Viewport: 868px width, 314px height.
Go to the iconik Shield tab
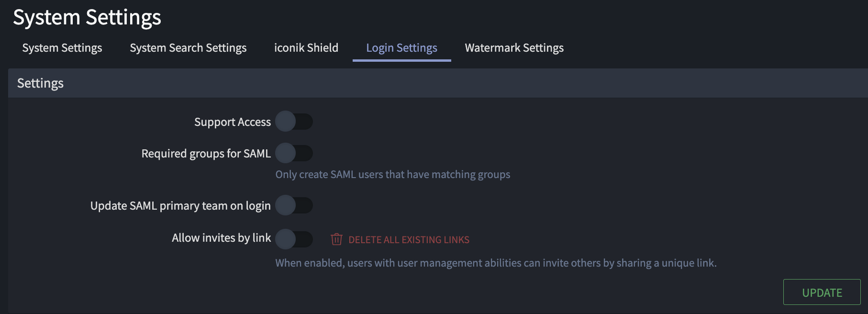[306, 48]
